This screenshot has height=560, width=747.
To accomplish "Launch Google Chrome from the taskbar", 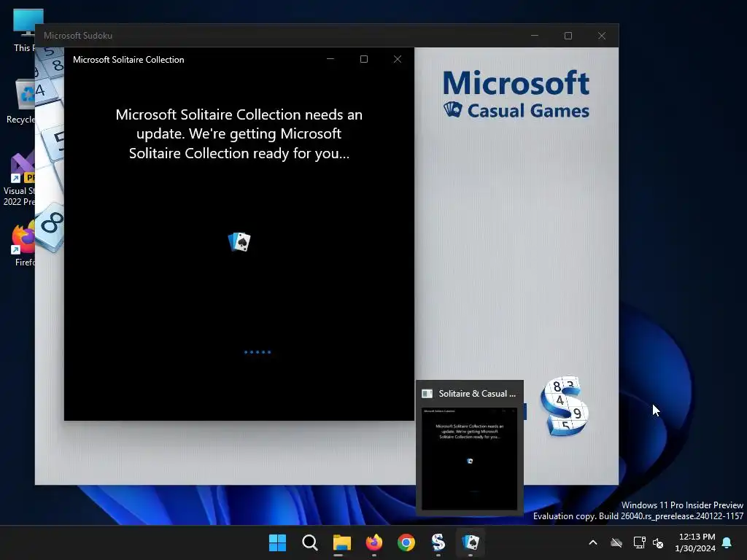I will 406,542.
